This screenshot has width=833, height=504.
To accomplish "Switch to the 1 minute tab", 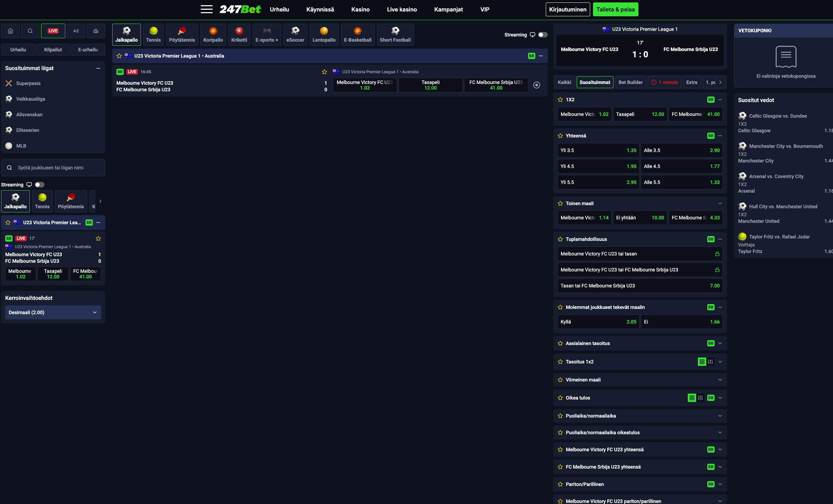I will [x=665, y=82].
